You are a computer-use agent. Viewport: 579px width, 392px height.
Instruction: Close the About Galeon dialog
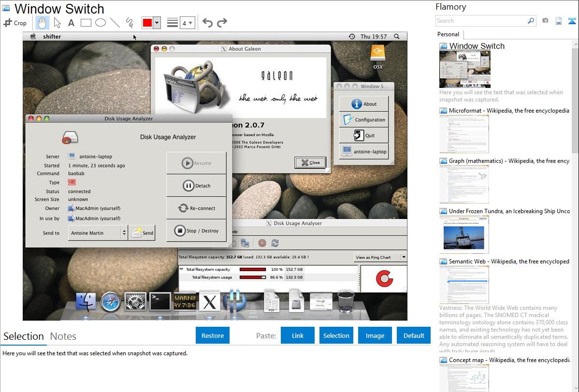[x=310, y=162]
